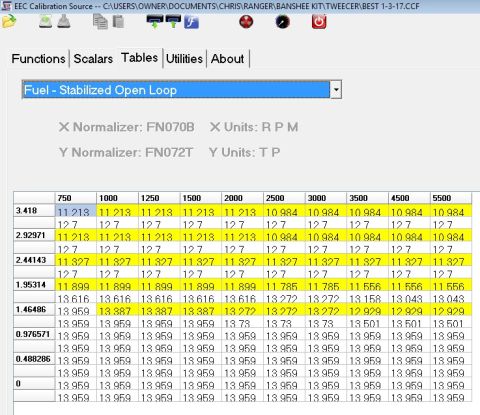Select the 0.488286 row header

click(x=34, y=359)
